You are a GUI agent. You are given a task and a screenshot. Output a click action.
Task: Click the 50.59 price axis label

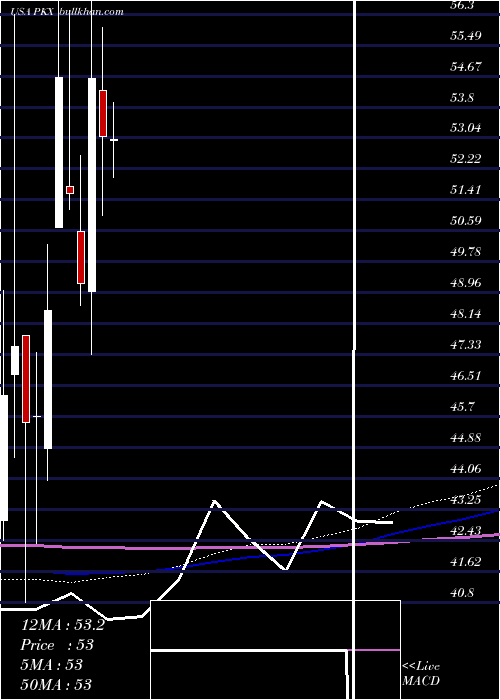pyautogui.click(x=466, y=221)
